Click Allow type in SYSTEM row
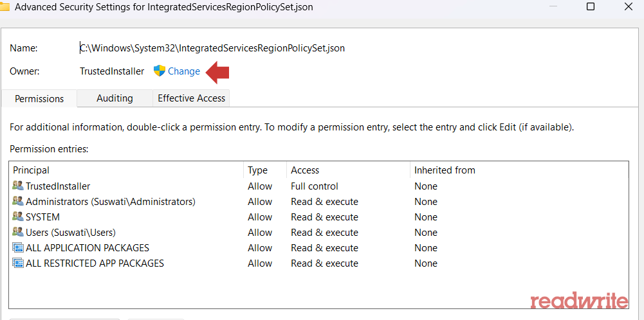Viewport: 644px width, 320px height. [x=260, y=217]
